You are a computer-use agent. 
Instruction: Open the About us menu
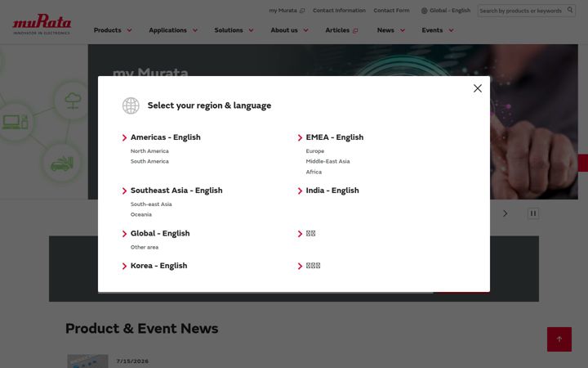click(284, 30)
